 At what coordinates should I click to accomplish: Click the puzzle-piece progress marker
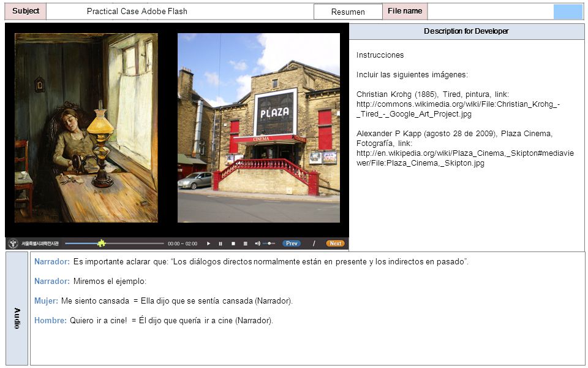point(101,243)
